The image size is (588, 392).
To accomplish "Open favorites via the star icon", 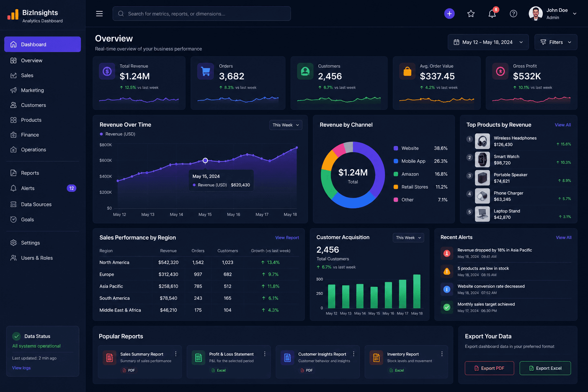I will coord(471,14).
